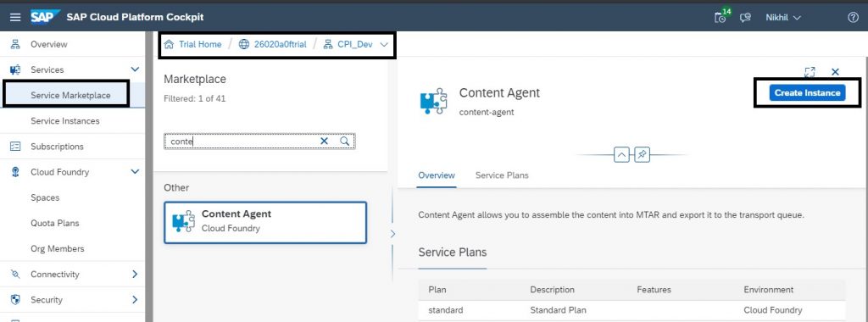The width and height of the screenshot is (868, 322).
Task: Select Service Instances in the sidebar
Action: 65,120
